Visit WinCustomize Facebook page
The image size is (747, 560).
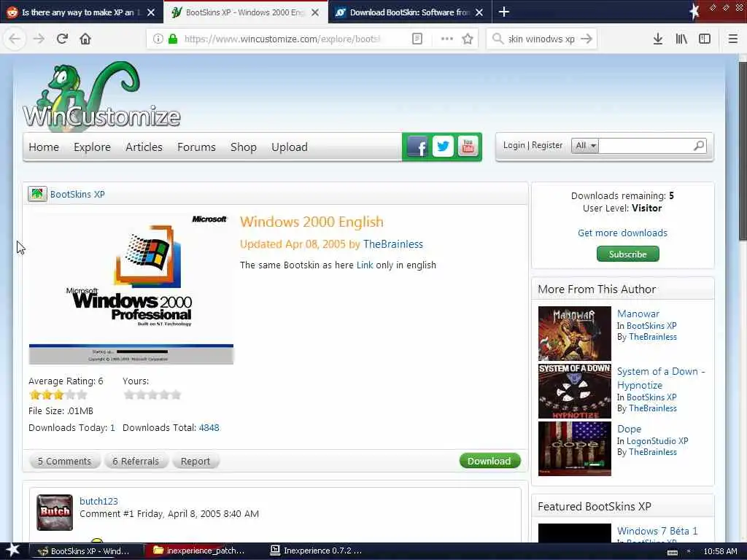pos(417,147)
